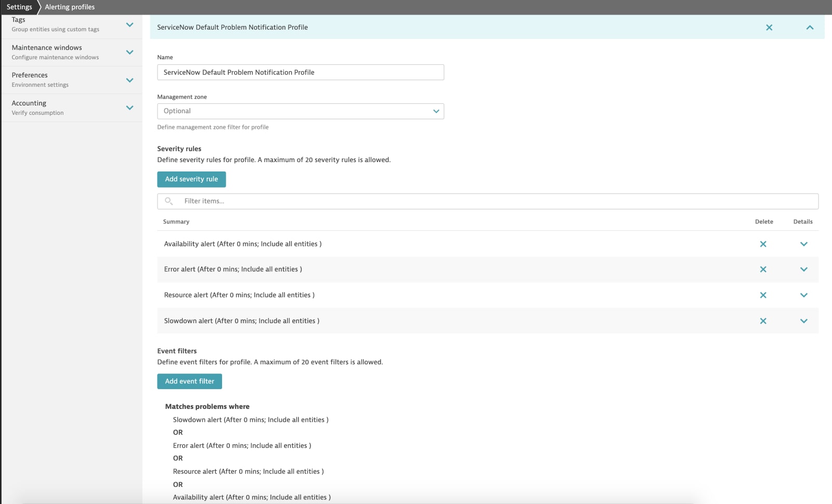Expand the Accounting settings section
832x504 pixels.
pos(129,108)
